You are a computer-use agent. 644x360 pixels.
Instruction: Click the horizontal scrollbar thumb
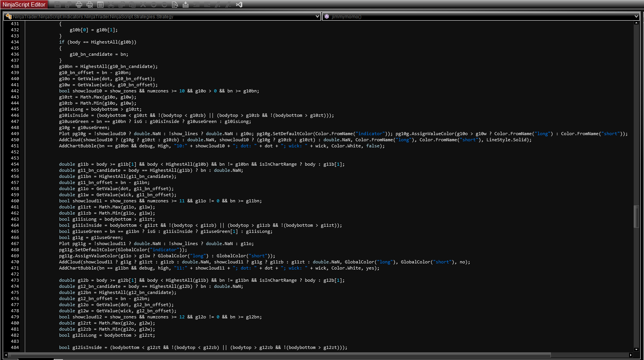tap(280, 355)
